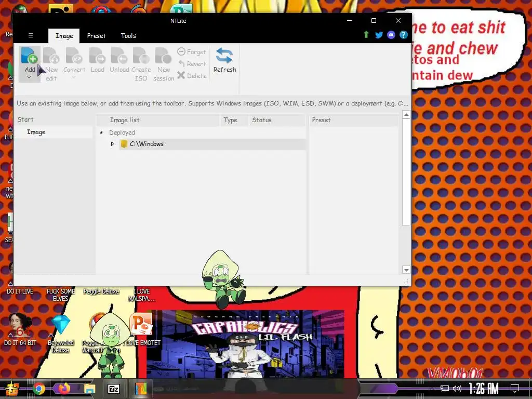
Task: Click the Forget button
Action: [x=192, y=52]
